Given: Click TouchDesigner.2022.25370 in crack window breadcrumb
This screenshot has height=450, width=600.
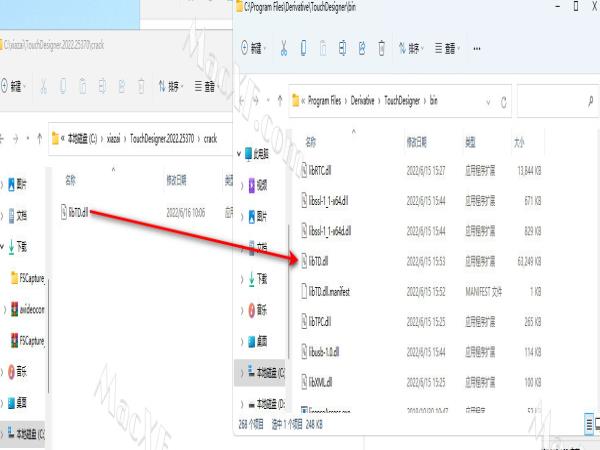Looking at the screenshot, I should [162, 139].
